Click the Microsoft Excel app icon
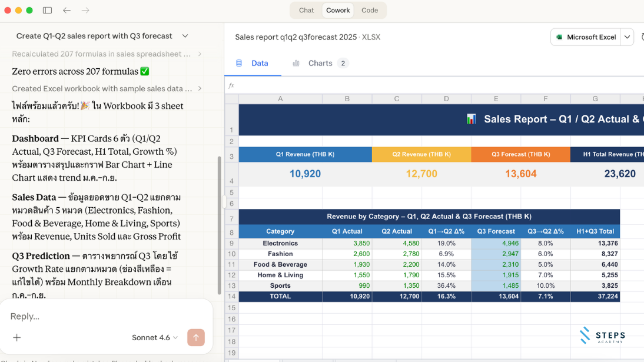The width and height of the screenshot is (644, 362). pyautogui.click(x=559, y=37)
